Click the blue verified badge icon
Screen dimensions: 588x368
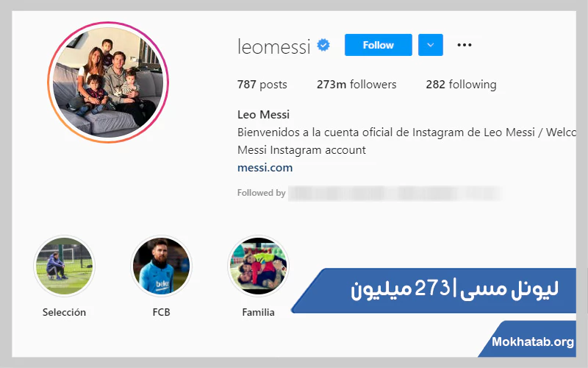pyautogui.click(x=323, y=46)
